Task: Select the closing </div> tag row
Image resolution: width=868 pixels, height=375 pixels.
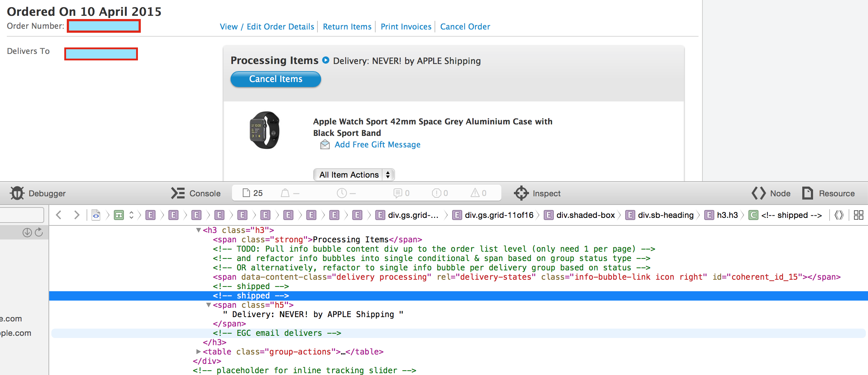Action: coord(207,361)
